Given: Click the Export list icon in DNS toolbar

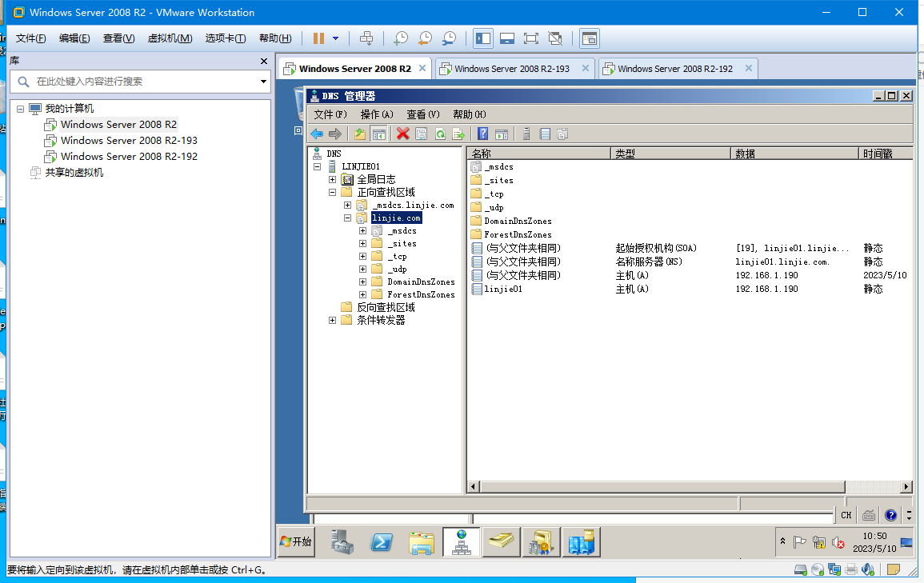Looking at the screenshot, I should pos(458,134).
